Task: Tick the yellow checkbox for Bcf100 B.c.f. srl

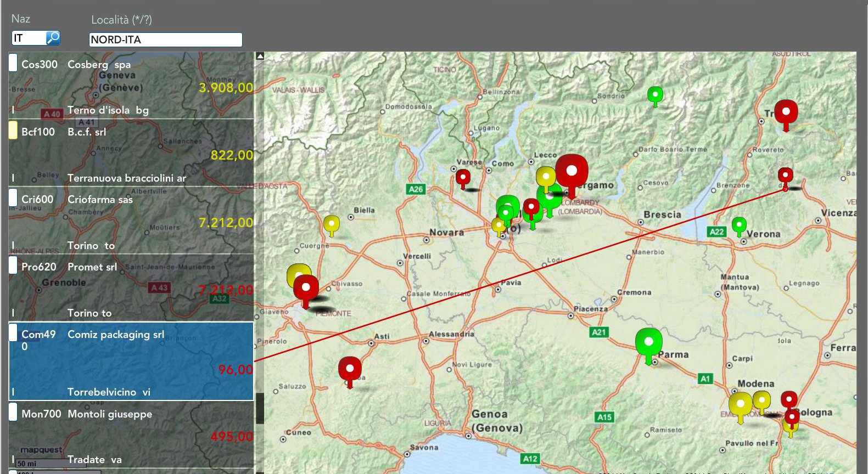Action: pyautogui.click(x=13, y=130)
